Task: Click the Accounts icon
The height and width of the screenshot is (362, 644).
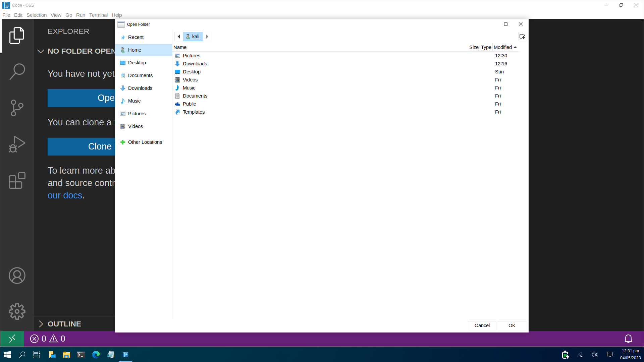Action: 17,276
